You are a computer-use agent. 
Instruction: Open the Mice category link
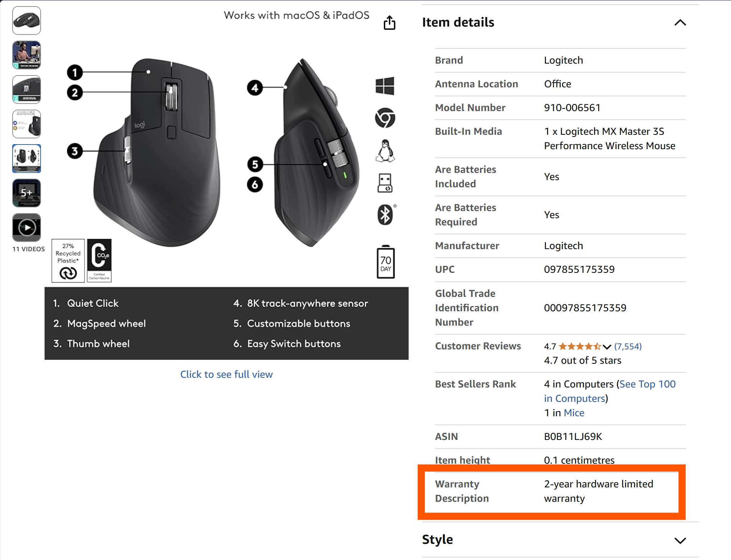[574, 413]
